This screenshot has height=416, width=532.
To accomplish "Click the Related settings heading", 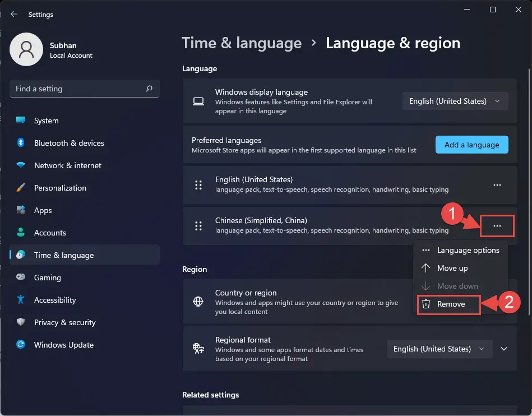I will click(x=210, y=395).
